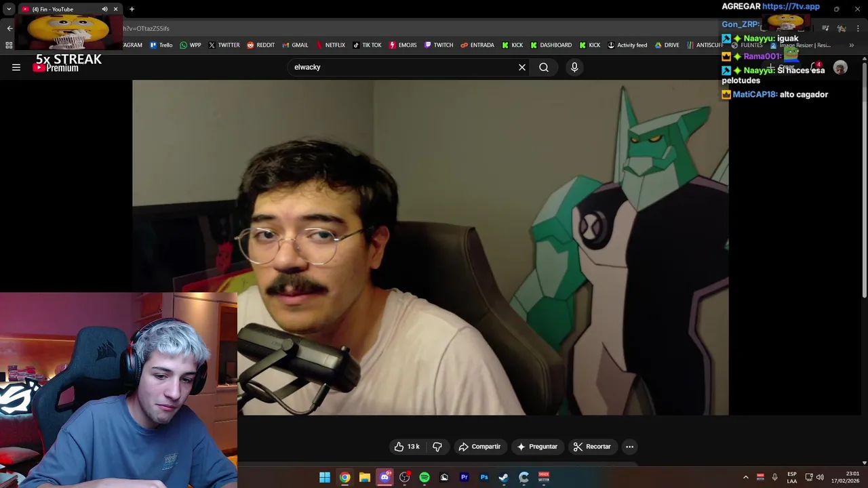Open YouTube notifications bell

pyautogui.click(x=815, y=67)
